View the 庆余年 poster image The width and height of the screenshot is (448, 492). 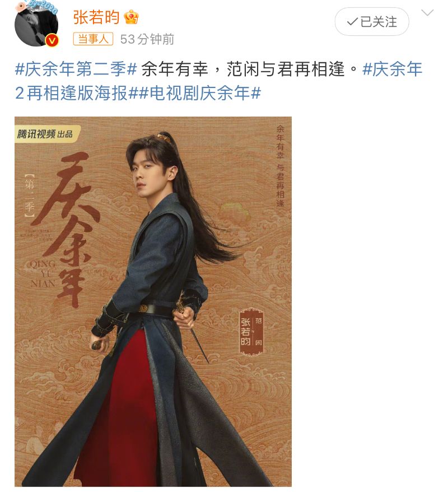click(153, 301)
